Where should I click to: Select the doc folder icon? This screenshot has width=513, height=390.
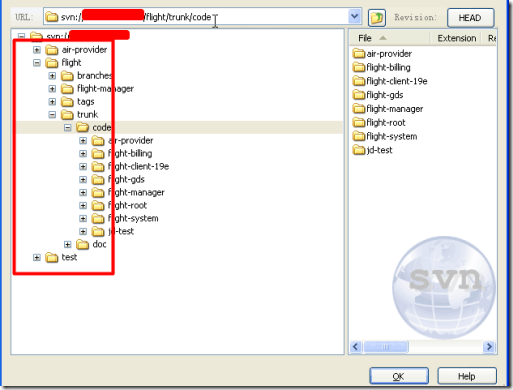(82, 244)
